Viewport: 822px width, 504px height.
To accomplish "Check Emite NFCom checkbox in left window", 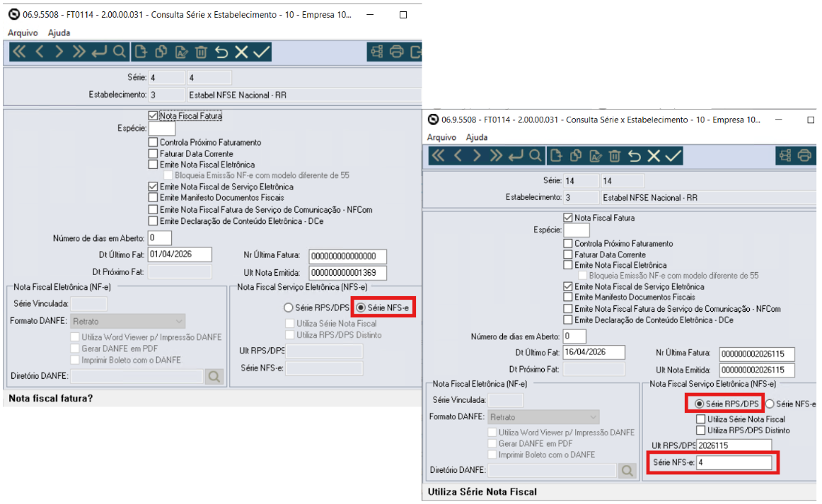I will pyautogui.click(x=153, y=209).
